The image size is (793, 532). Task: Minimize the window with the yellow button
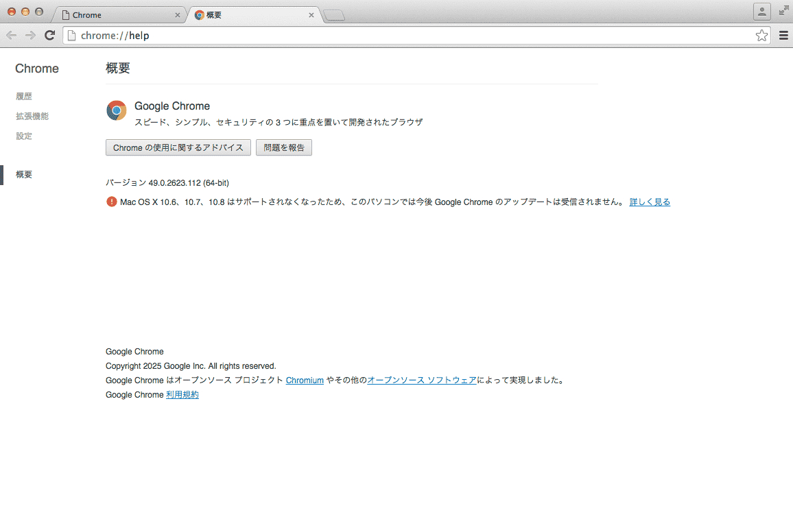(x=25, y=12)
